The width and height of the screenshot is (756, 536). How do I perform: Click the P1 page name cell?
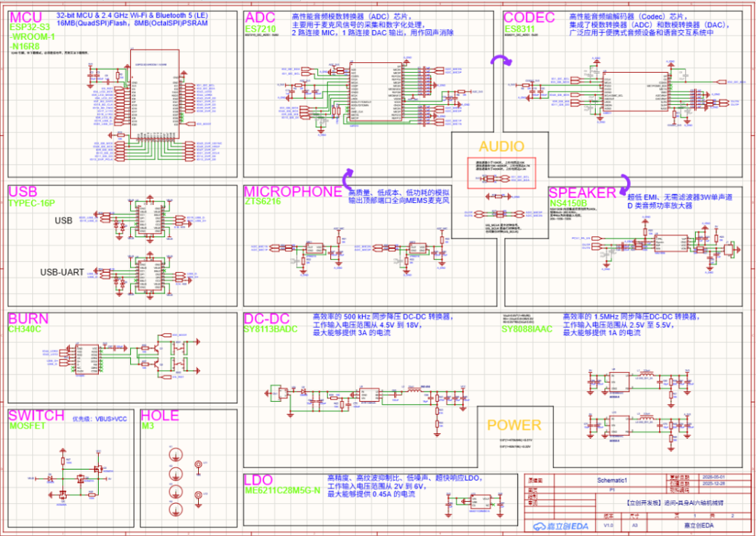pos(612,488)
